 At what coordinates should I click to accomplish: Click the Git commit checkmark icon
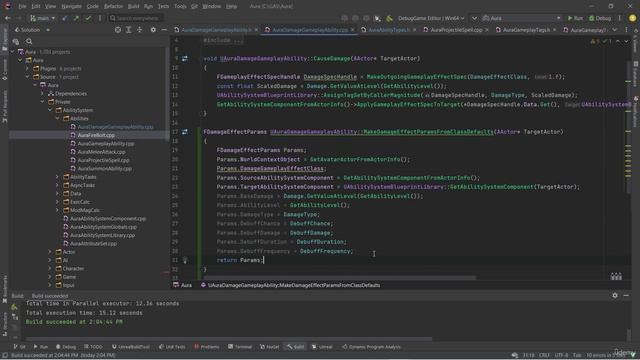(x=88, y=18)
